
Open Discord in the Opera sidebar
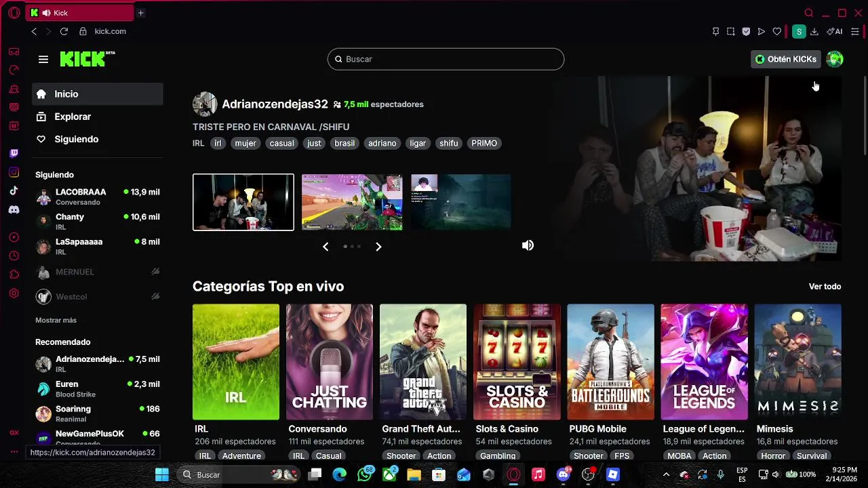[14, 210]
